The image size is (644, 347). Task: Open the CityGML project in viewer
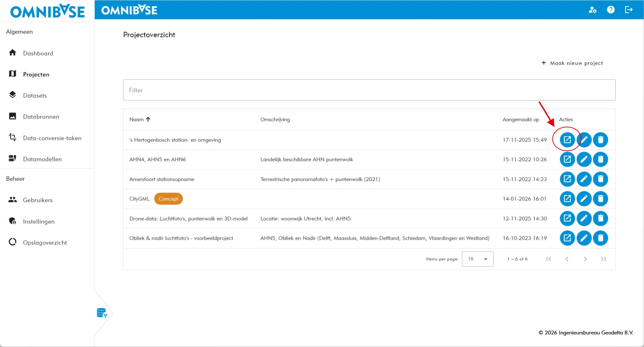pos(567,199)
